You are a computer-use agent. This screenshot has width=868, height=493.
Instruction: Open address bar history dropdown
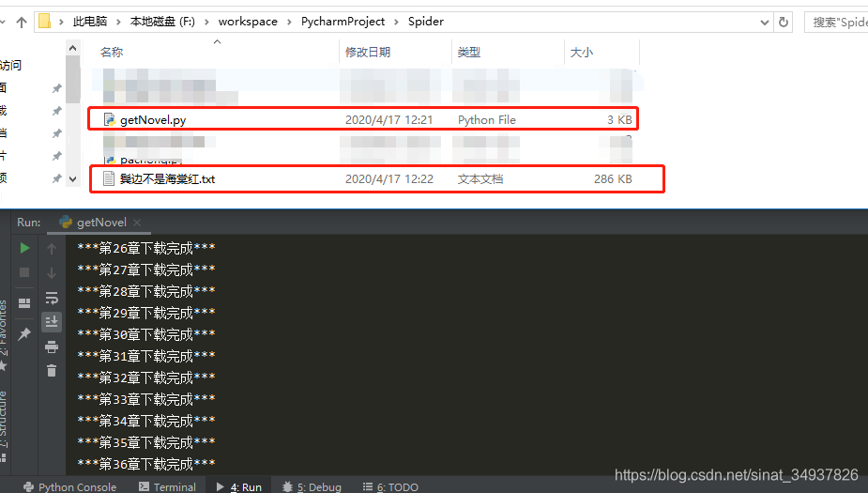[765, 23]
